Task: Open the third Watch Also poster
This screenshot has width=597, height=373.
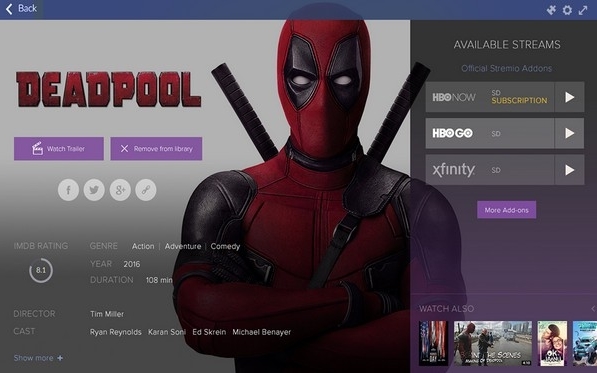Action: pos(552,343)
